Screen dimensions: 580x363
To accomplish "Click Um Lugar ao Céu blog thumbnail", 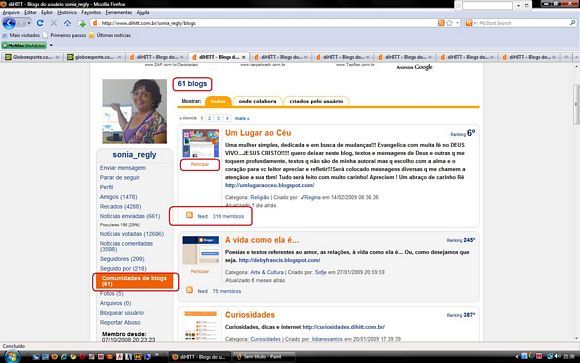I will click(x=200, y=143).
